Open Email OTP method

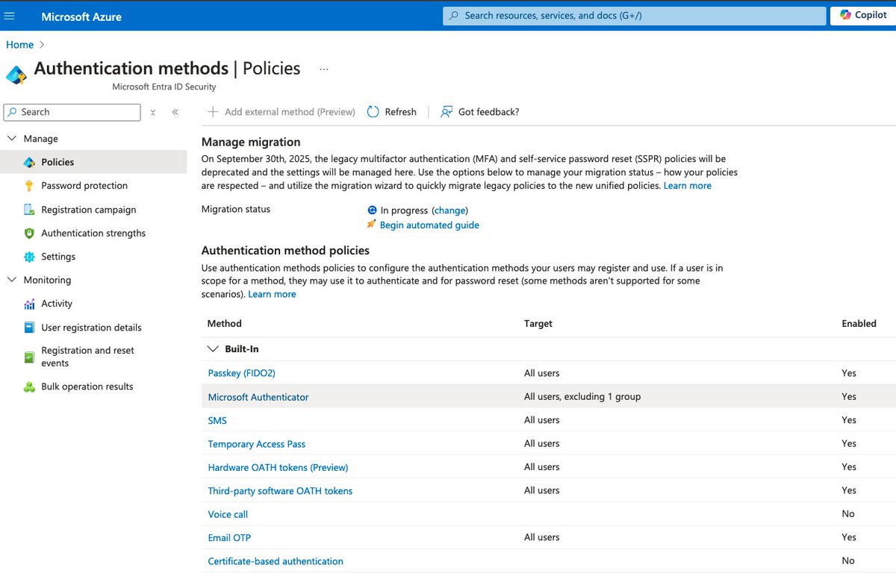(229, 537)
